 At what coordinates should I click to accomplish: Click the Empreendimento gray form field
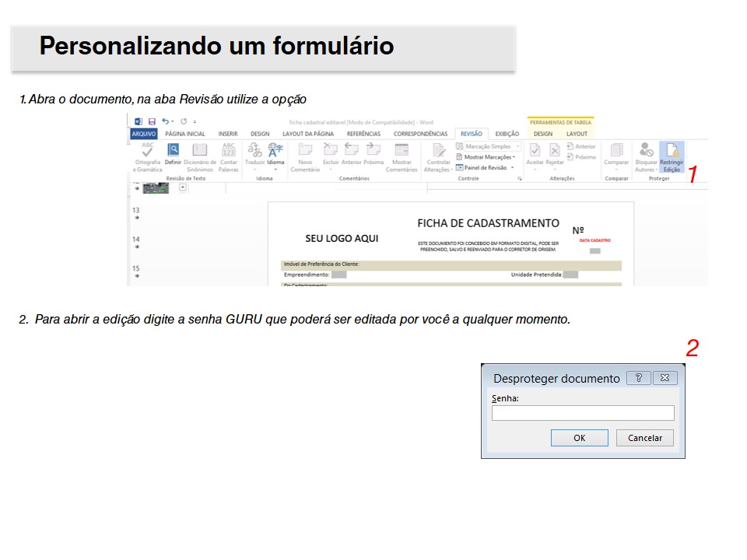(x=338, y=275)
